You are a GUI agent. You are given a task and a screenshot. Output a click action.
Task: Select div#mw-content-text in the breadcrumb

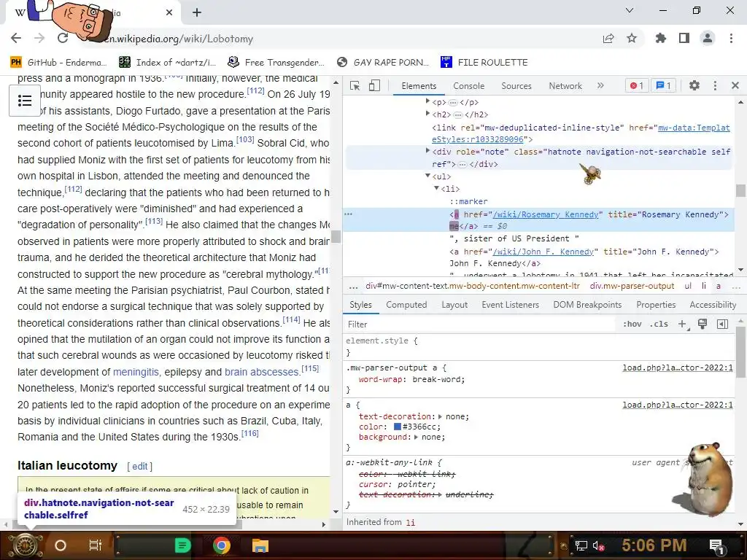click(473, 286)
